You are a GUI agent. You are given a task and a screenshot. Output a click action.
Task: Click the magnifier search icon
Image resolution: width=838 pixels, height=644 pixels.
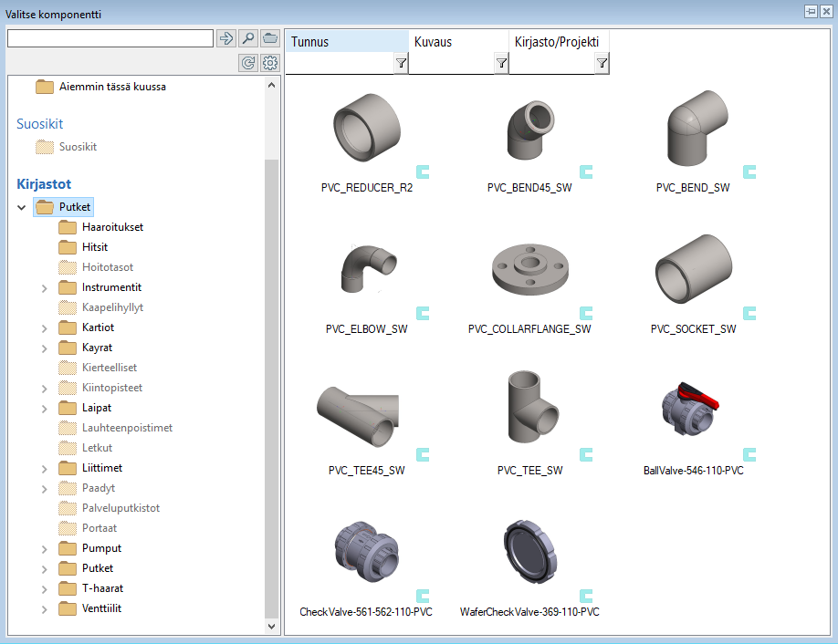pos(247,38)
